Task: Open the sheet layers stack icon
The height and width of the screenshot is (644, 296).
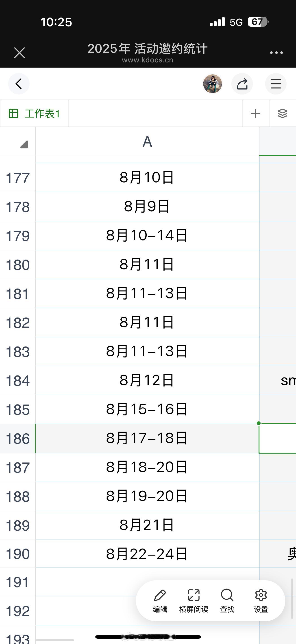Action: [283, 113]
